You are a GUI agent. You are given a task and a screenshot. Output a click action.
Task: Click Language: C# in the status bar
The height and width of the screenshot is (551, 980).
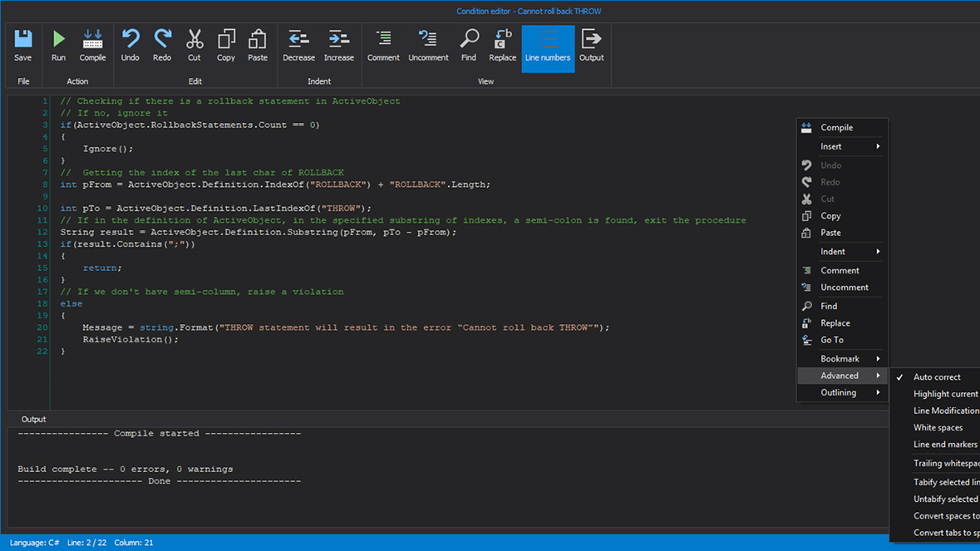pyautogui.click(x=33, y=542)
